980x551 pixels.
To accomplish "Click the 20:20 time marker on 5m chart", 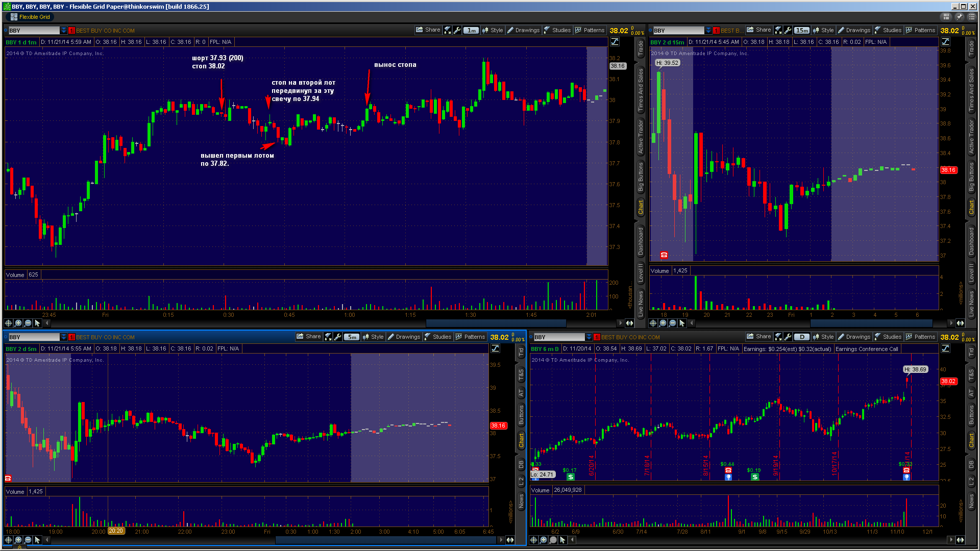I will coord(116,531).
